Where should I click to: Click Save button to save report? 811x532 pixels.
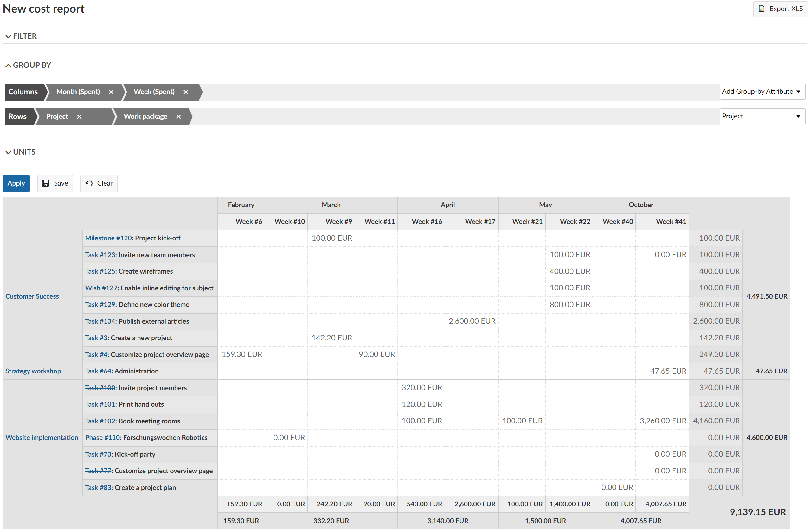(55, 183)
